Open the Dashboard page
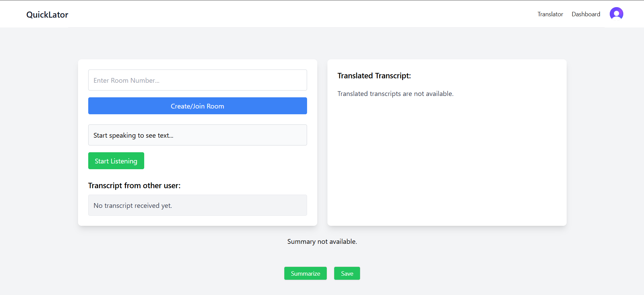The height and width of the screenshot is (295, 644). (586, 14)
